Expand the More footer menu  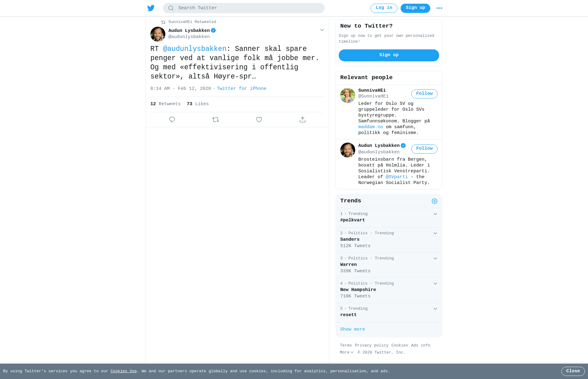[347, 353]
